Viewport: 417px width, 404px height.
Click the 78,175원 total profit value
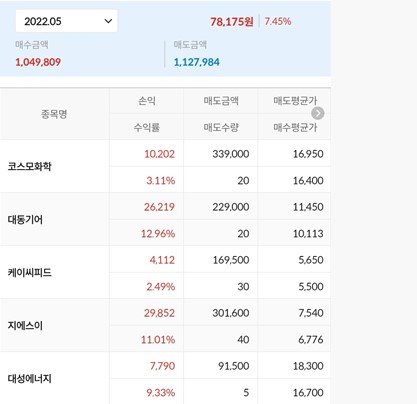click(232, 22)
